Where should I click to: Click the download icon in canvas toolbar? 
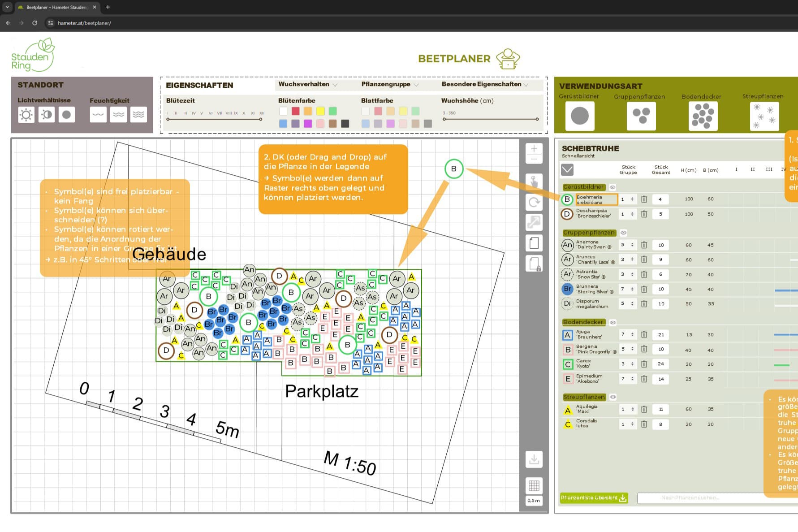(x=534, y=460)
